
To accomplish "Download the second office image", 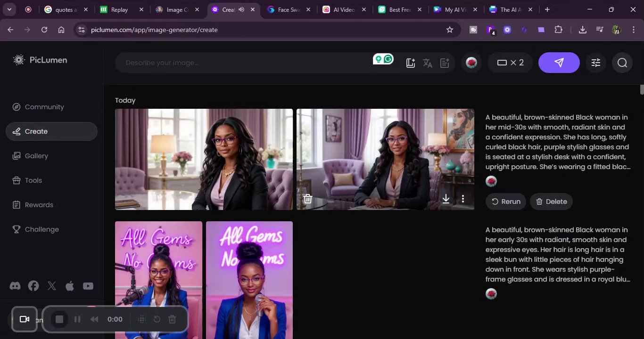I will [x=446, y=199].
